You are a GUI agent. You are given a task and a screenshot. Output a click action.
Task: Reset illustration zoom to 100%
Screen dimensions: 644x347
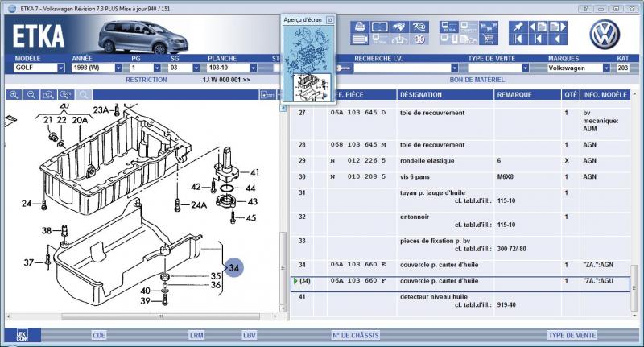66,95
